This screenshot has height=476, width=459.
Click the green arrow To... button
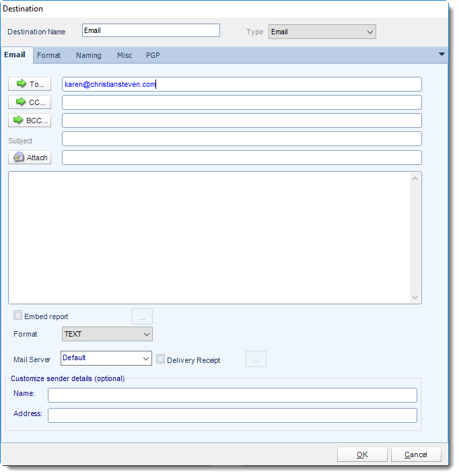tap(30, 84)
